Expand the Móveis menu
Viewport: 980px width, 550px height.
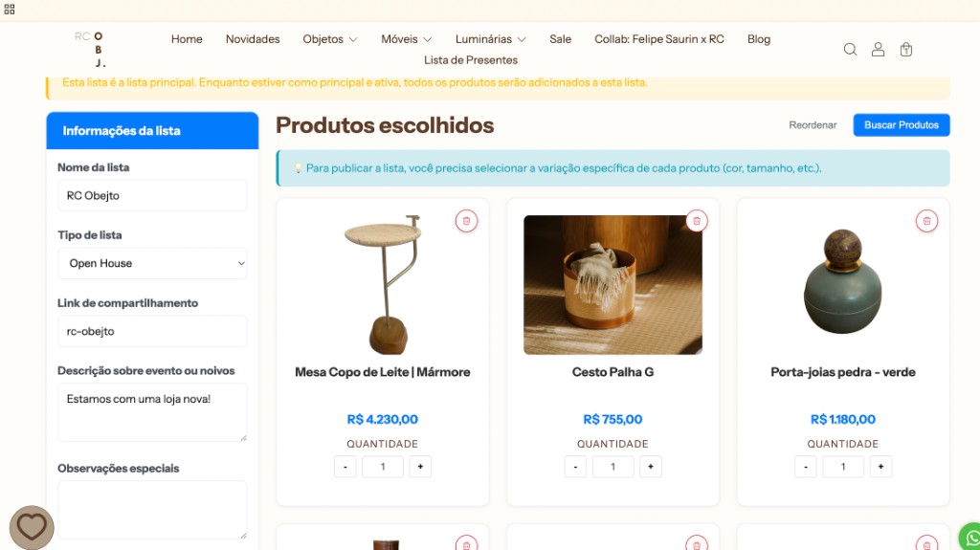click(406, 39)
